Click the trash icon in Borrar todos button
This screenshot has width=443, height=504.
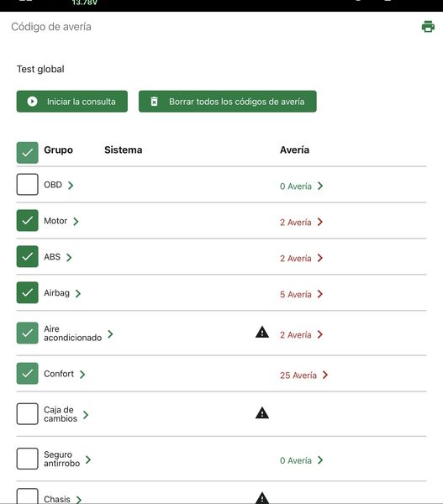click(155, 102)
